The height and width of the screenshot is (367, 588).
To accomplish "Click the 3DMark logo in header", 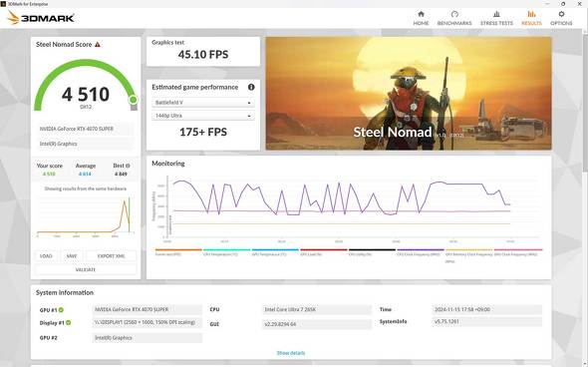I will (41, 18).
